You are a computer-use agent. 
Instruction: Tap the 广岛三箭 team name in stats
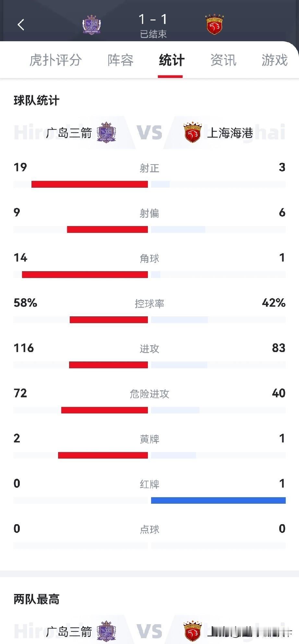click(69, 133)
